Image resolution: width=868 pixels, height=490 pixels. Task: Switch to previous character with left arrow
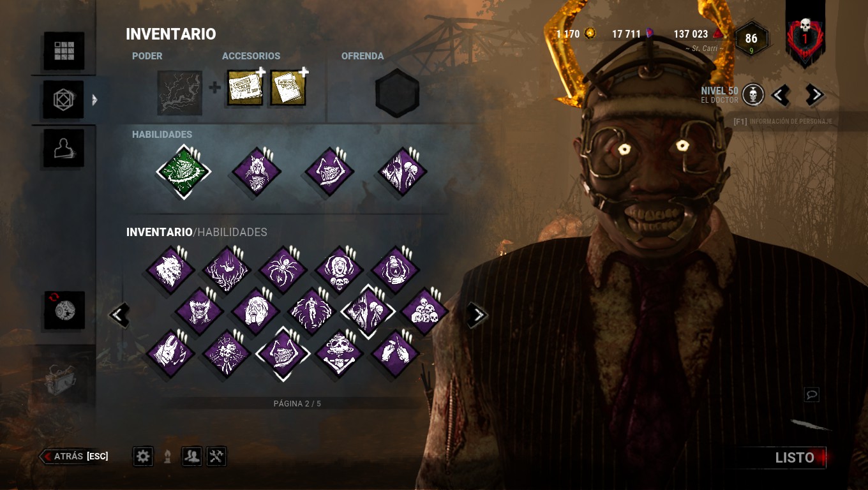pyautogui.click(x=780, y=95)
